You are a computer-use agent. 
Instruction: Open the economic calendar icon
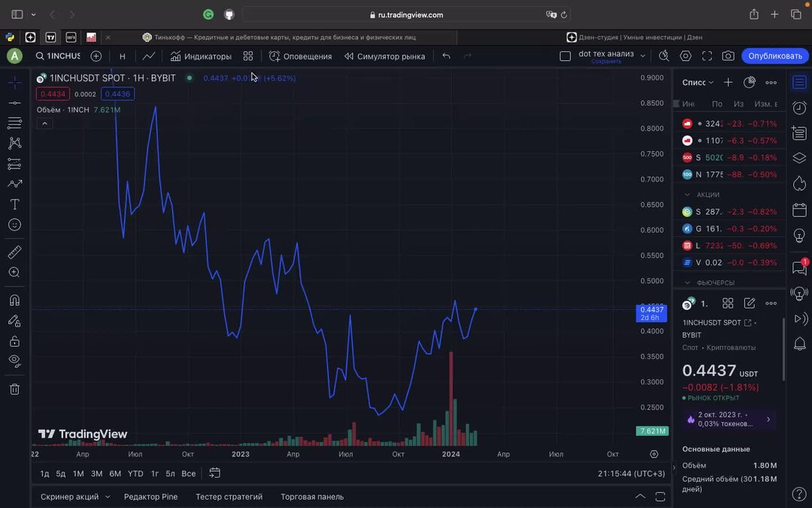tap(799, 211)
